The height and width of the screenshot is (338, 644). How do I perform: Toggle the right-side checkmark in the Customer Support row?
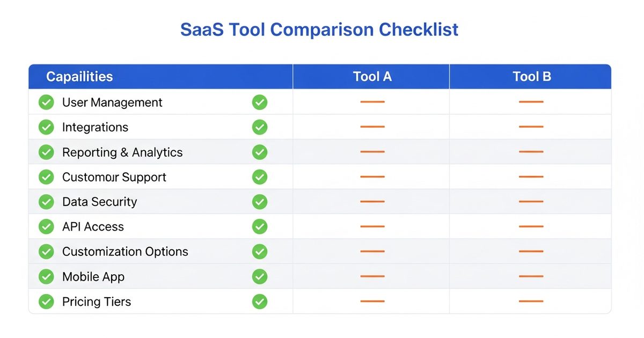[x=260, y=177]
